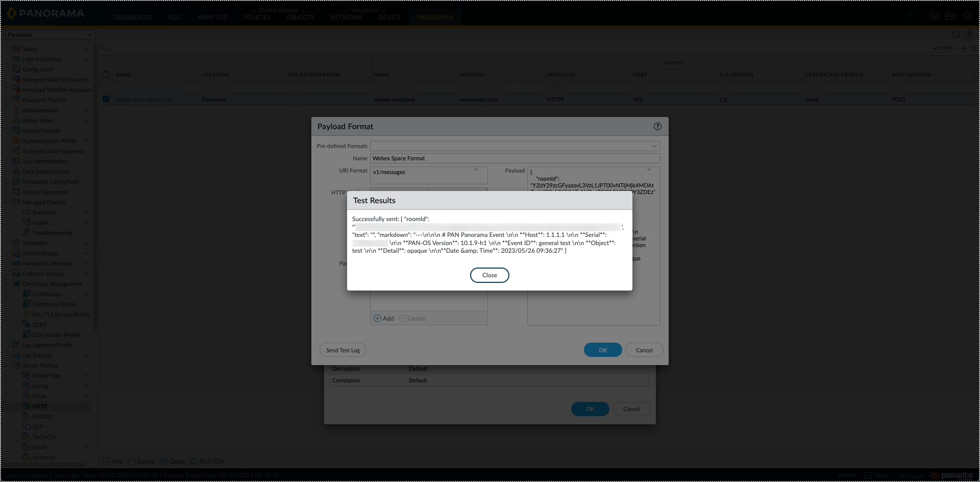Open the DEVICE tab
This screenshot has width=980, height=482.
tap(389, 17)
